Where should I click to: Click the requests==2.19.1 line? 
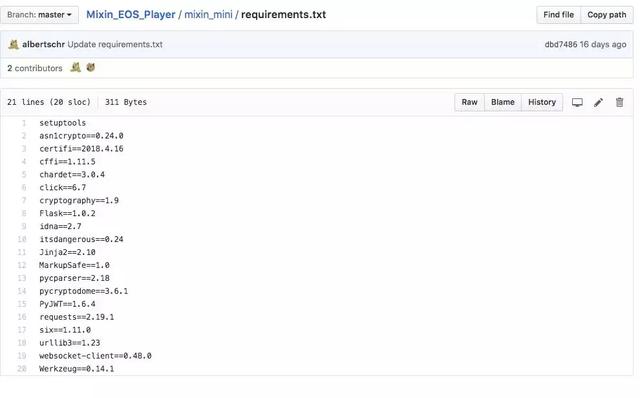tap(77, 317)
